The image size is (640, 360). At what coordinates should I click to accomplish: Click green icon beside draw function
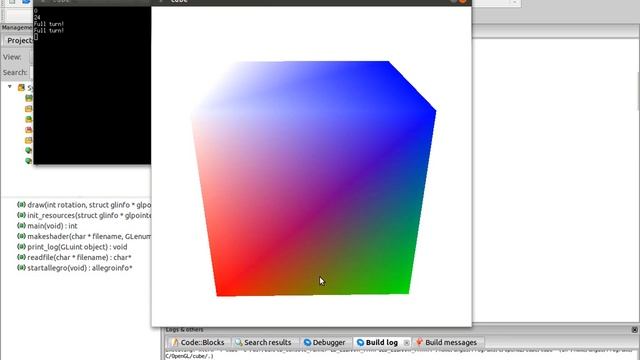[x=21, y=204]
